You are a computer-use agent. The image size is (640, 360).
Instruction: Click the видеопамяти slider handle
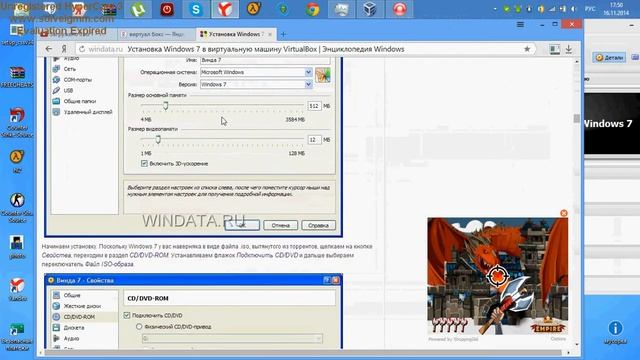click(158, 140)
